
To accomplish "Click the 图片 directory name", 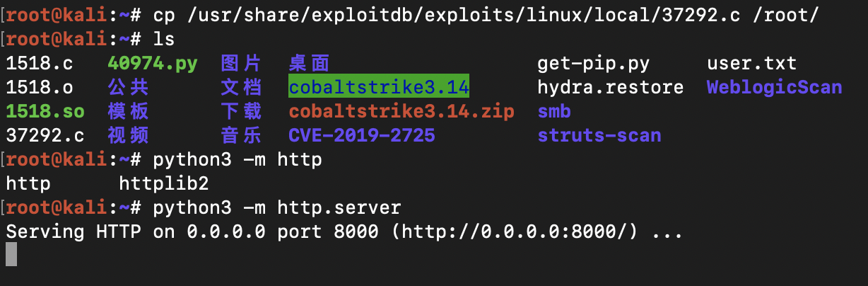I will [x=241, y=64].
